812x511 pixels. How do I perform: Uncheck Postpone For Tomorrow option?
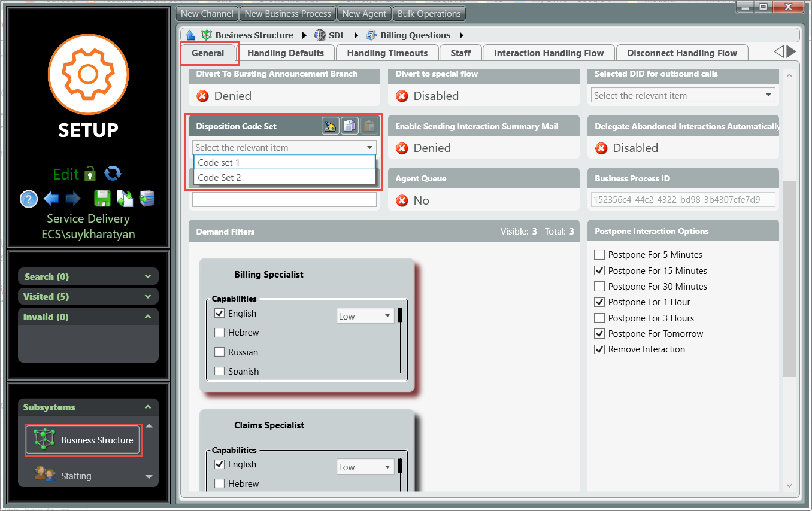point(599,334)
